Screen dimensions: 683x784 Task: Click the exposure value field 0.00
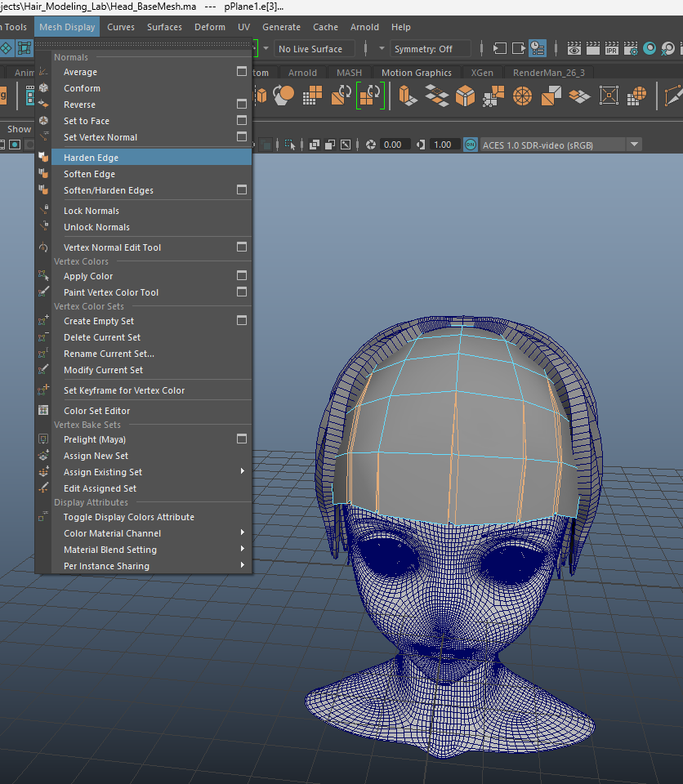[x=395, y=145]
